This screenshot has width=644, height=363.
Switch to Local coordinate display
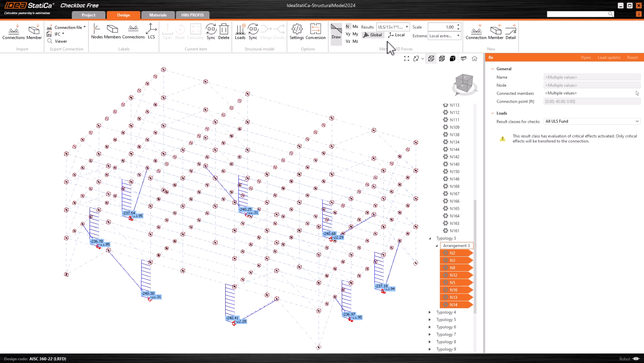coord(397,35)
